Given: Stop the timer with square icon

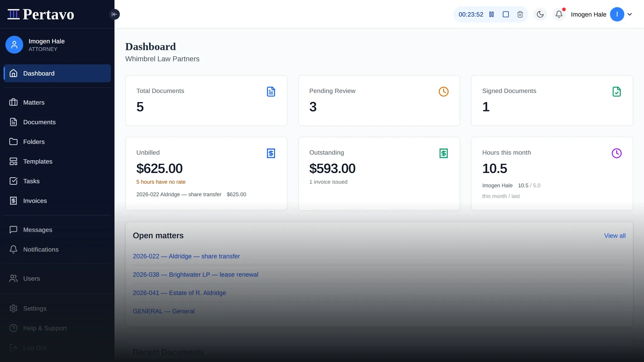Looking at the screenshot, I should (506, 14).
